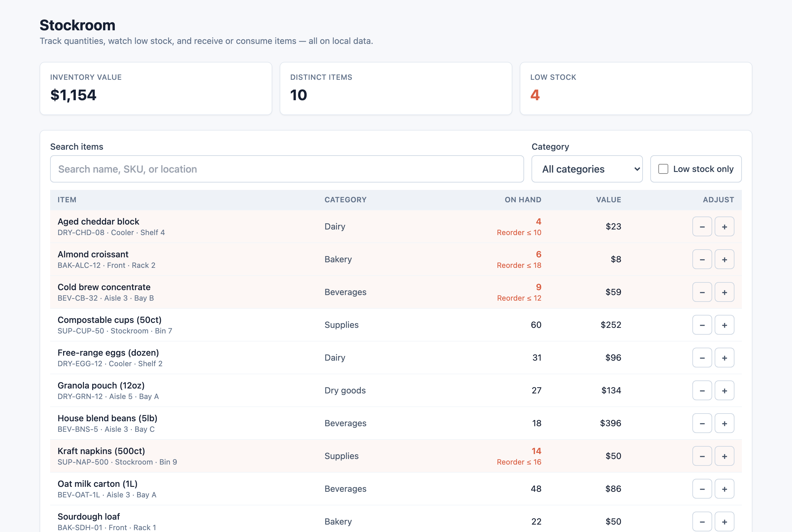This screenshot has height=532, width=792.
Task: Click the on-hand value 48 for Oat milk
Action: pos(536,489)
